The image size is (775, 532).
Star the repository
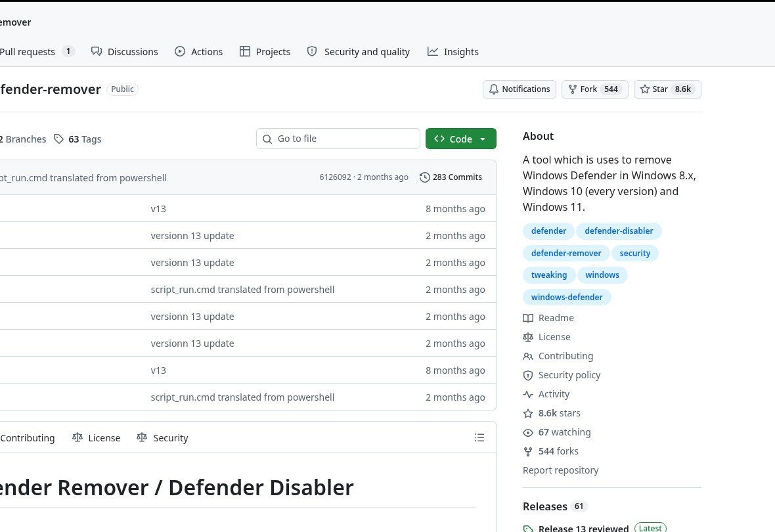point(667,89)
